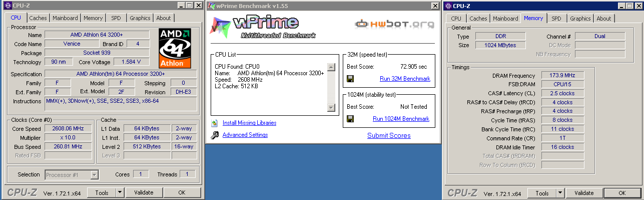Click the magnifier icon beside Advanced Settings

[215, 135]
